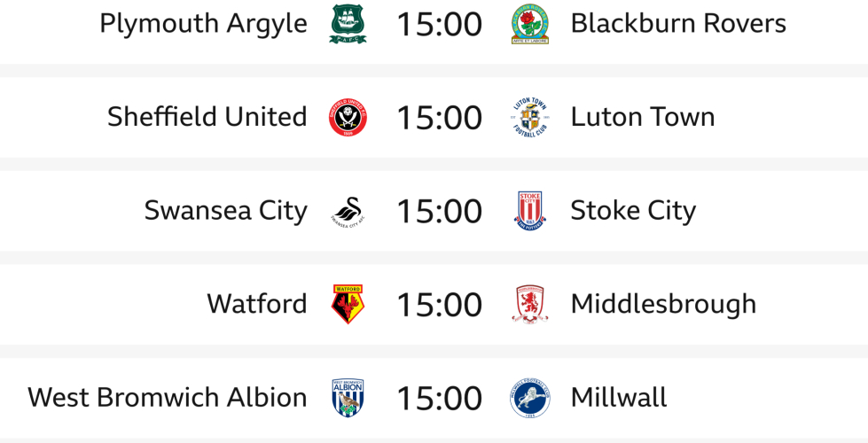Click the Middlesbrough club crest

[530, 304]
